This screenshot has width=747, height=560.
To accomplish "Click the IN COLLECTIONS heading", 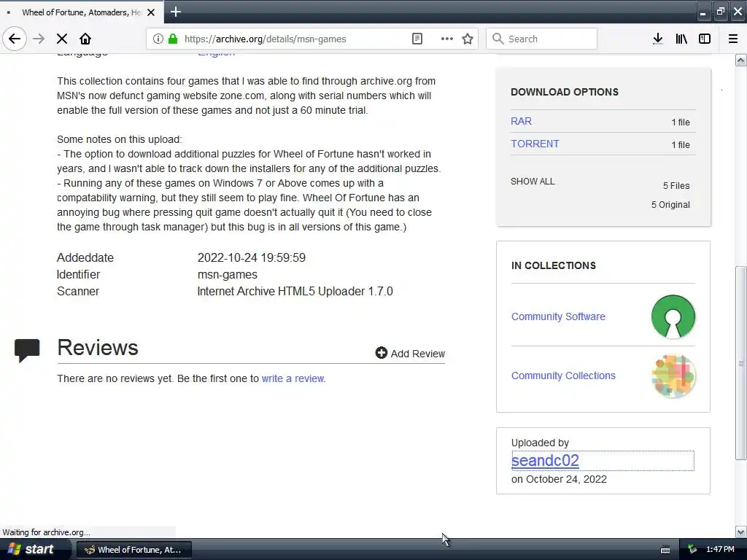I will pyautogui.click(x=554, y=265).
